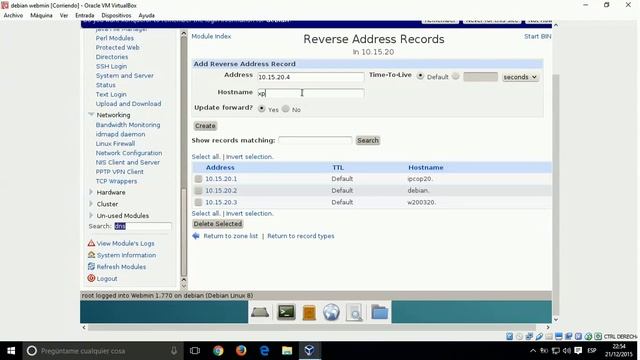
Task: Open Bandwidth Monitoring module
Action: (x=128, y=125)
